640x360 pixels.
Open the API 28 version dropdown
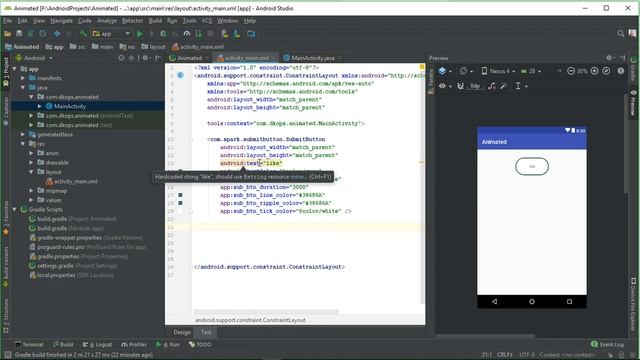[531, 71]
